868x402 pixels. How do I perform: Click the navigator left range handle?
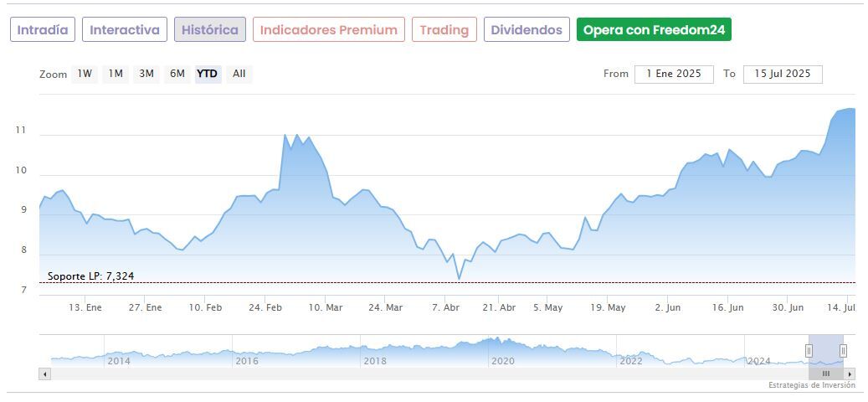809,350
